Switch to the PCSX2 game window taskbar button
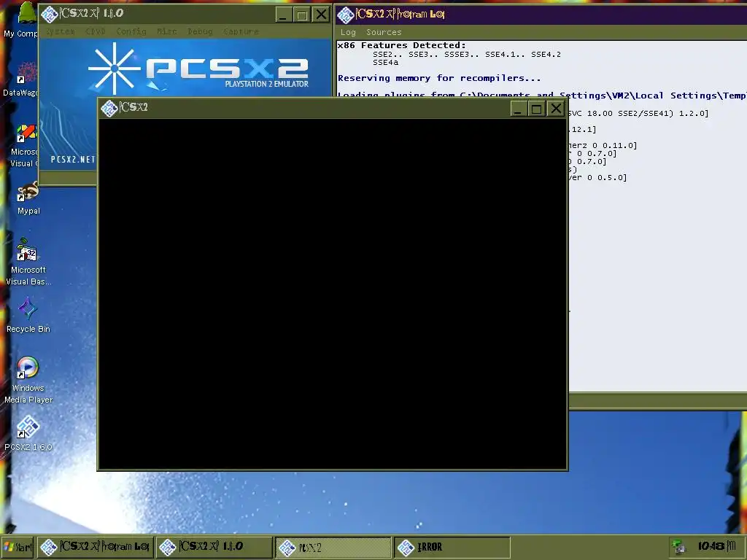Image resolution: width=747 pixels, height=560 pixels. click(333, 547)
